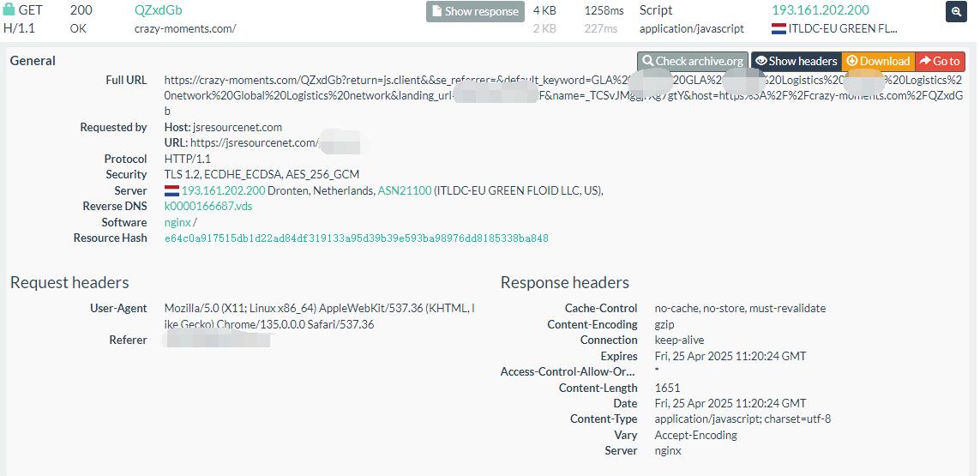Click Connection value keep-alive
The image size is (980, 476).
(679, 340)
